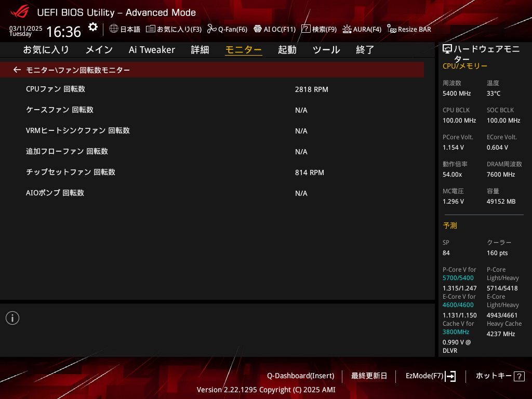Image resolution: width=532 pixels, height=399 pixels.
Task: Select 追加フローファン 回転数 row
Action: click(212, 151)
